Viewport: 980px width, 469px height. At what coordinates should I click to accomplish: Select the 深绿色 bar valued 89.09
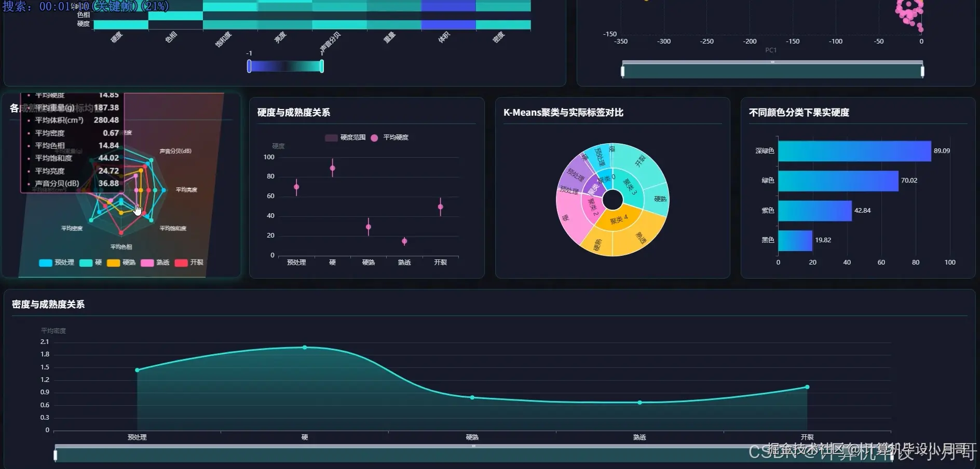tap(854, 151)
